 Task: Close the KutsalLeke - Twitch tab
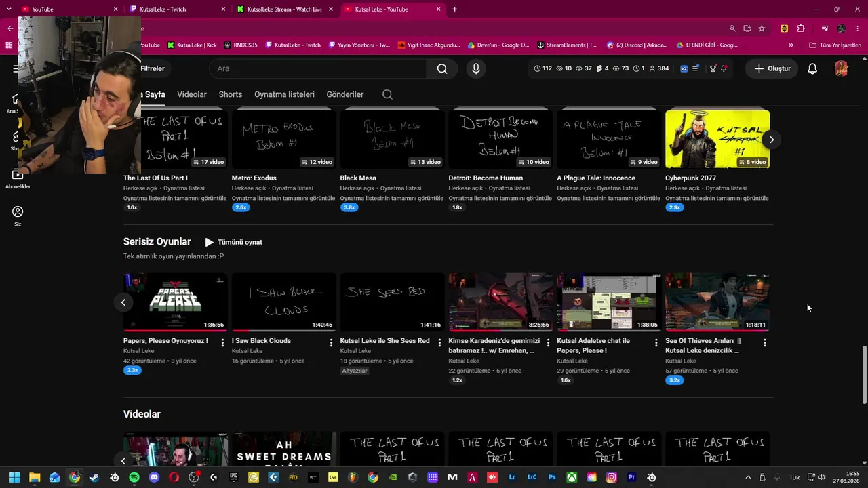[224, 9]
